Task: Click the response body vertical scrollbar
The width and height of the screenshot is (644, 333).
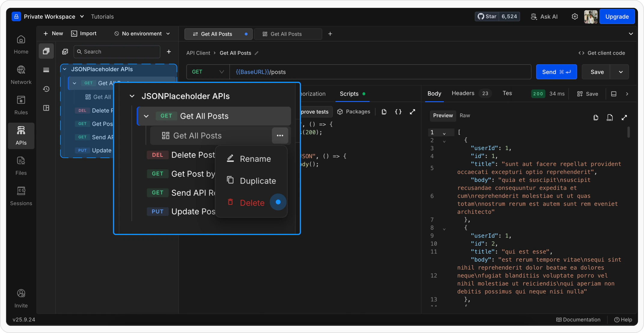Action: [628, 132]
